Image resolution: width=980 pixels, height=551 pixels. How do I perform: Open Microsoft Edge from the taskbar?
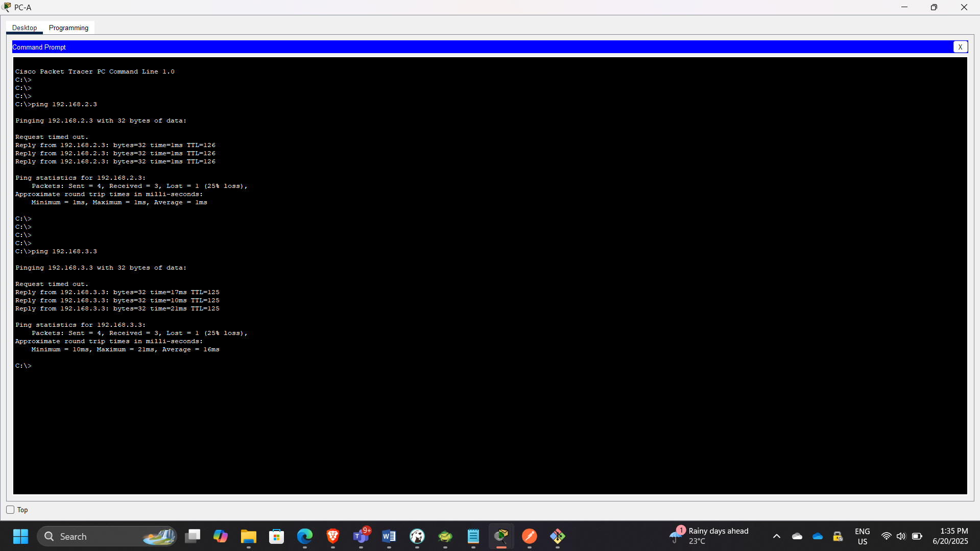(304, 536)
